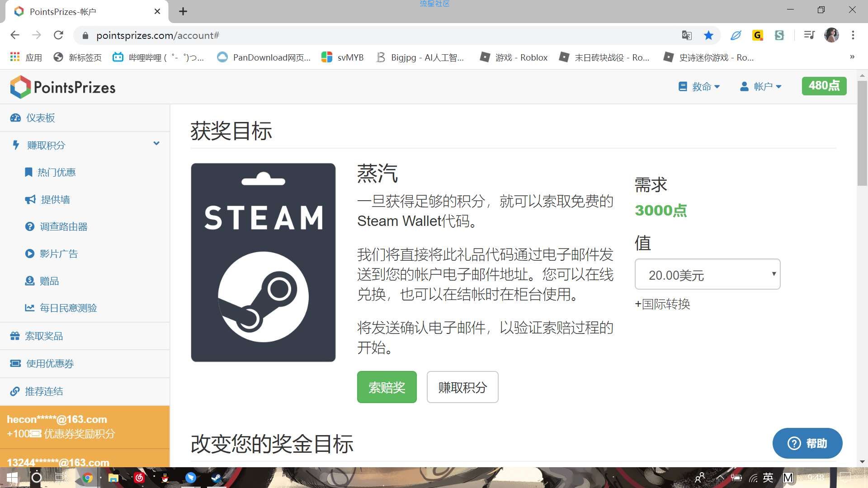
Task: Open the 救命 dropdown menu
Action: coord(699,86)
